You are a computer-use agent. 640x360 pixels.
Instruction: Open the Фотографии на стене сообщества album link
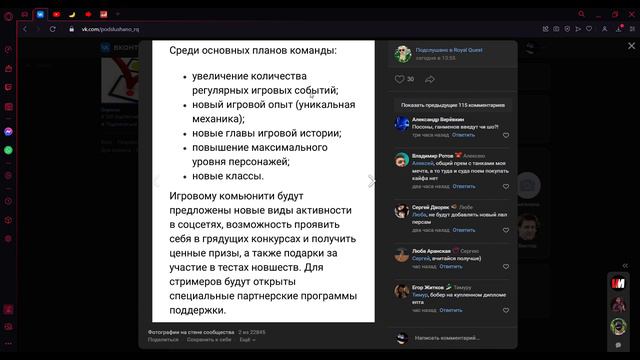[x=191, y=332]
